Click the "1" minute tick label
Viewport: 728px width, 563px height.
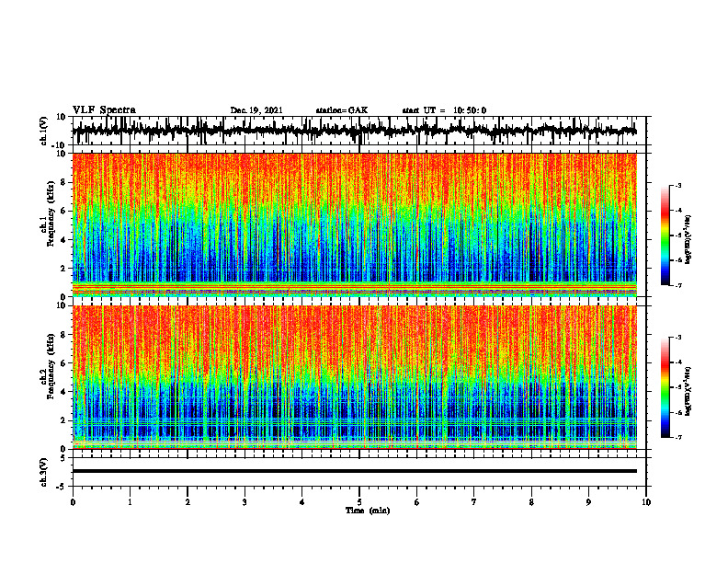tap(130, 502)
